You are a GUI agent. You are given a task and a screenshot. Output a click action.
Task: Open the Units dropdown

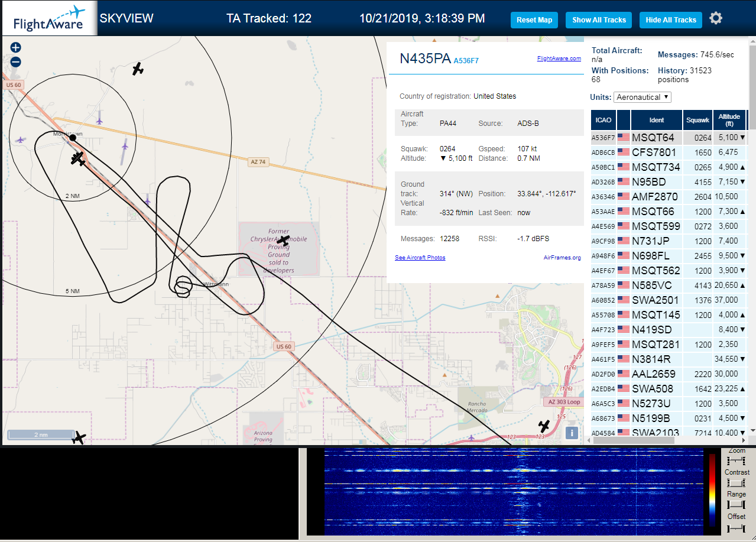(x=643, y=97)
